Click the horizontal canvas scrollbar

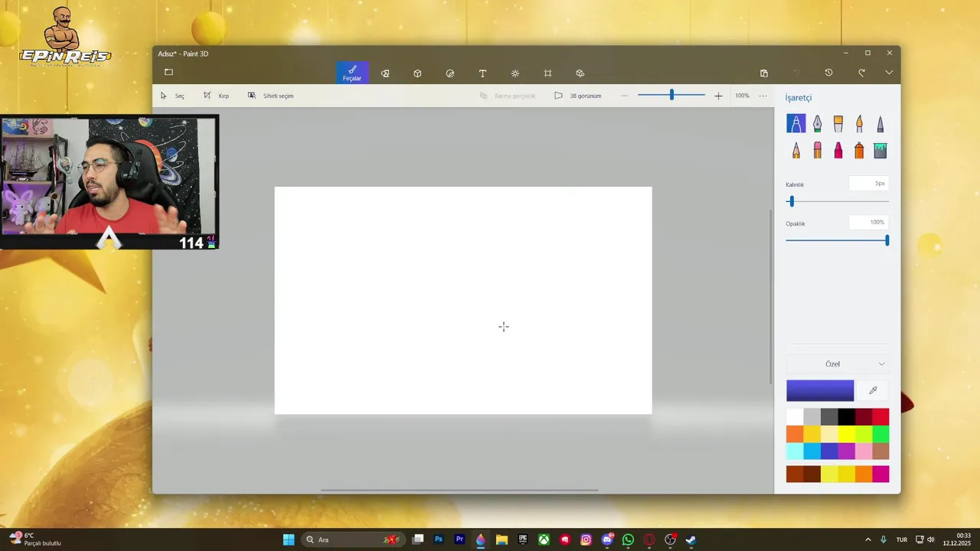point(459,490)
